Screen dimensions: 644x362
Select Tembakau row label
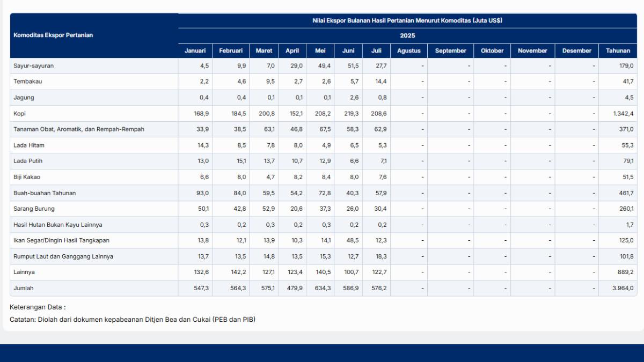point(28,82)
